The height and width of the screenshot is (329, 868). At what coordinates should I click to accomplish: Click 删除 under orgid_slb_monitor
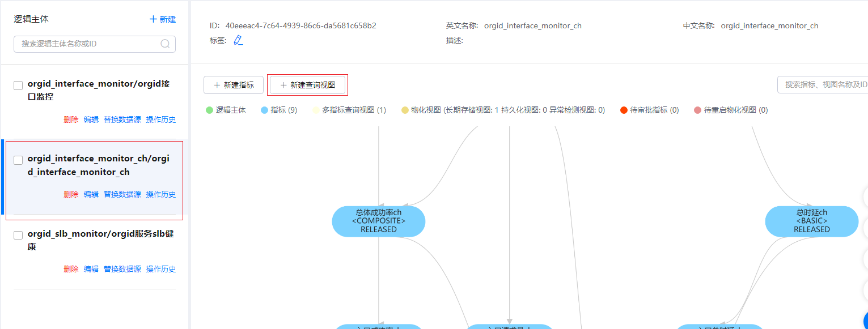[x=71, y=269]
